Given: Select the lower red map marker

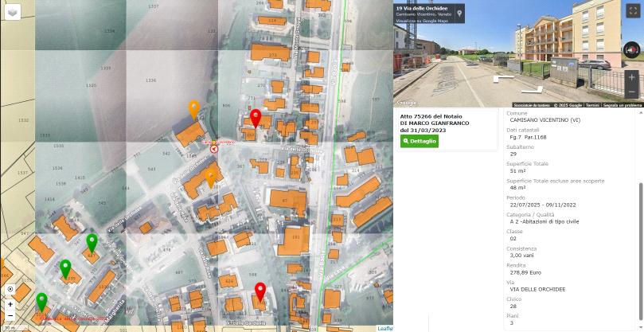Looking at the screenshot, I should point(260,291).
